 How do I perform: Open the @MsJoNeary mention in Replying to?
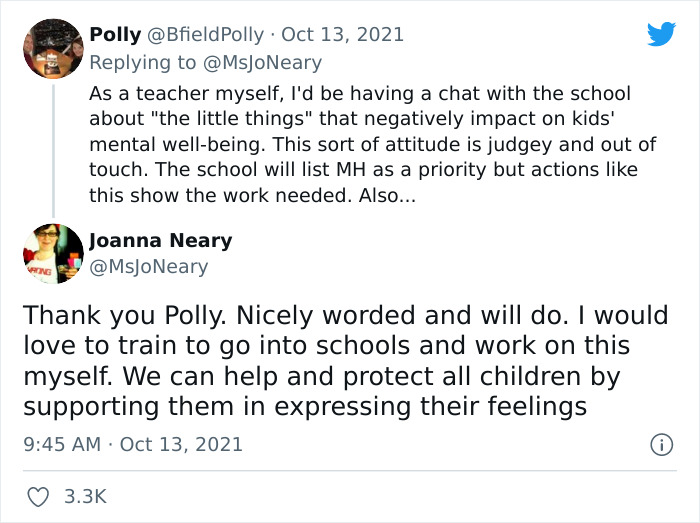(x=265, y=62)
